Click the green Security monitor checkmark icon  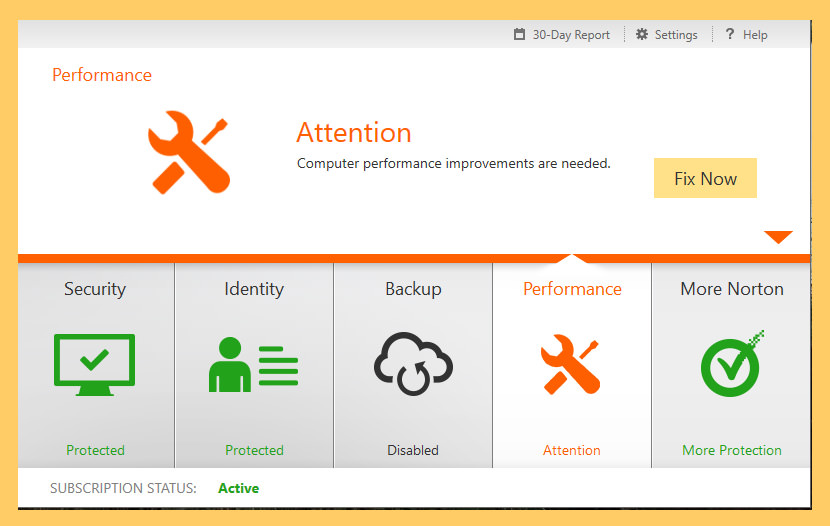click(94, 365)
